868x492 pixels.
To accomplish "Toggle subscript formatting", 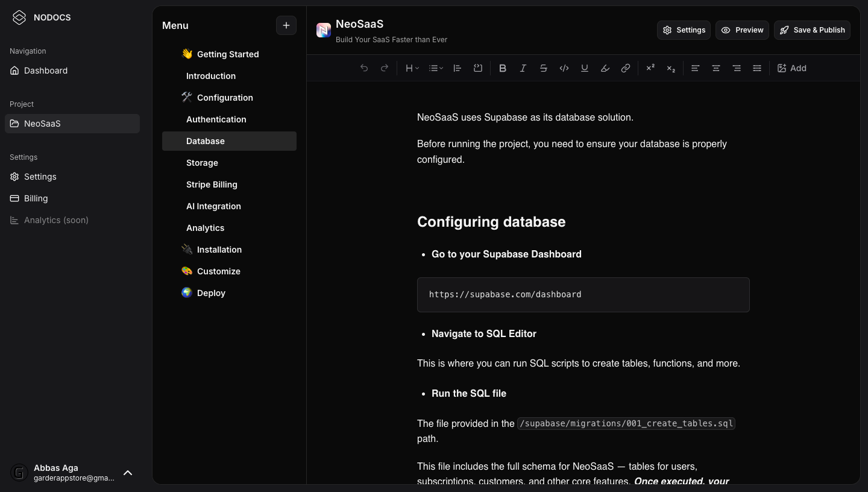I will [x=671, y=68].
